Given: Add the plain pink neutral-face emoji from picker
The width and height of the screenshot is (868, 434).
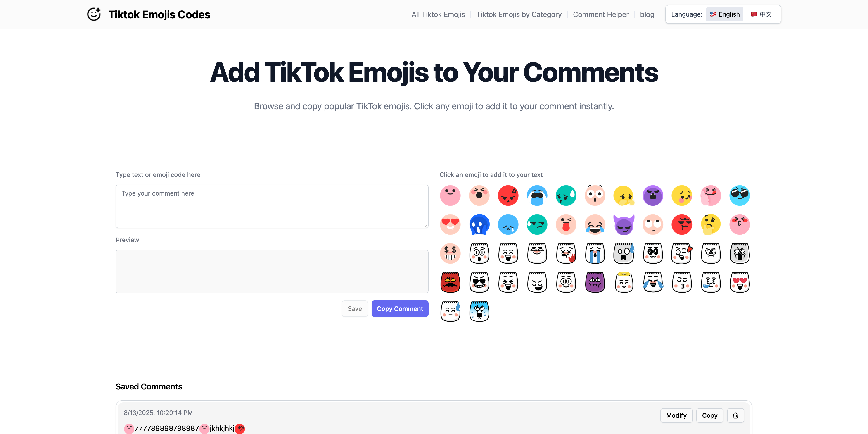Looking at the screenshot, I should 450,195.
